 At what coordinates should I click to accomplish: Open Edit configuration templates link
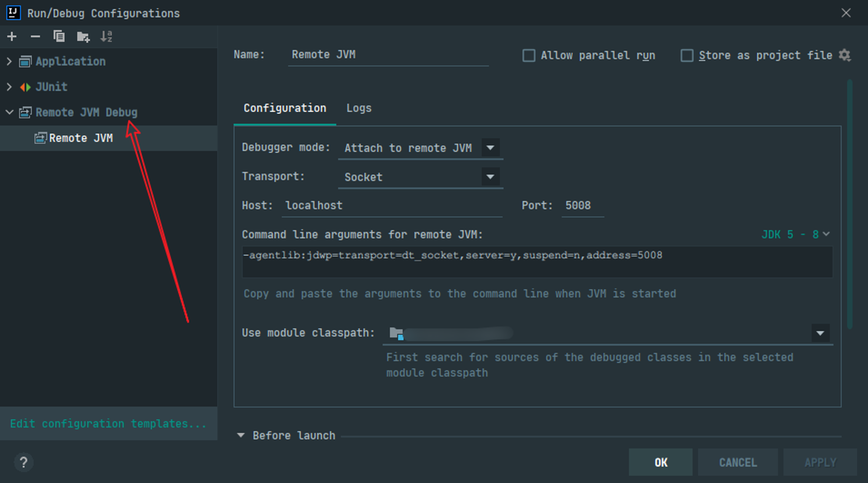108,423
